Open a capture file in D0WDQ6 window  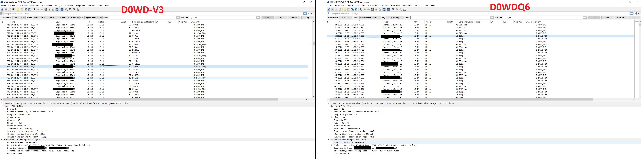[345, 9]
